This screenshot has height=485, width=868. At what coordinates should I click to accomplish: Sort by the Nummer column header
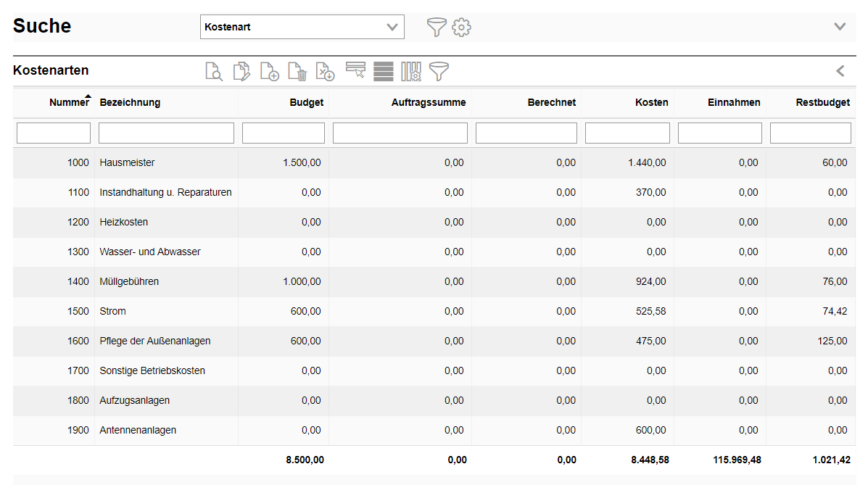pos(69,102)
